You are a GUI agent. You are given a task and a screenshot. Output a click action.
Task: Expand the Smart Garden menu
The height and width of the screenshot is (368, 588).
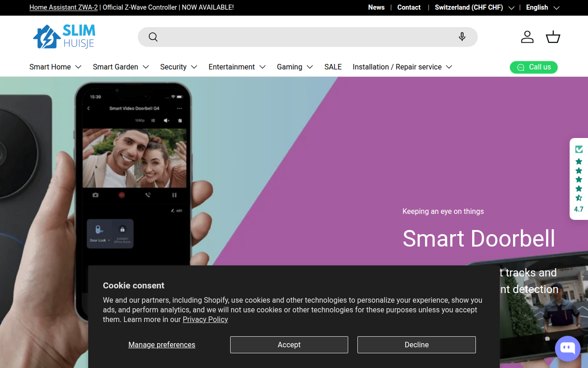click(121, 67)
